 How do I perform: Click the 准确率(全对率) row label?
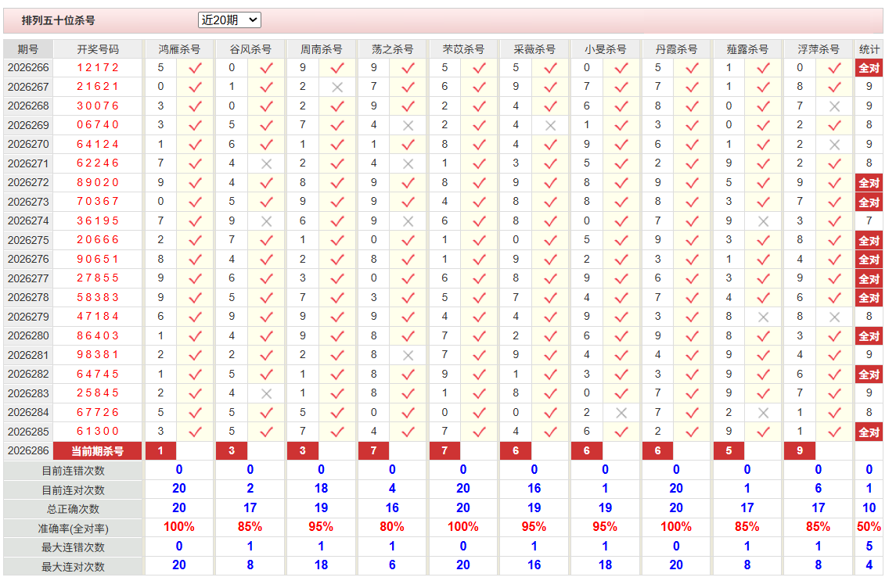coord(73,529)
